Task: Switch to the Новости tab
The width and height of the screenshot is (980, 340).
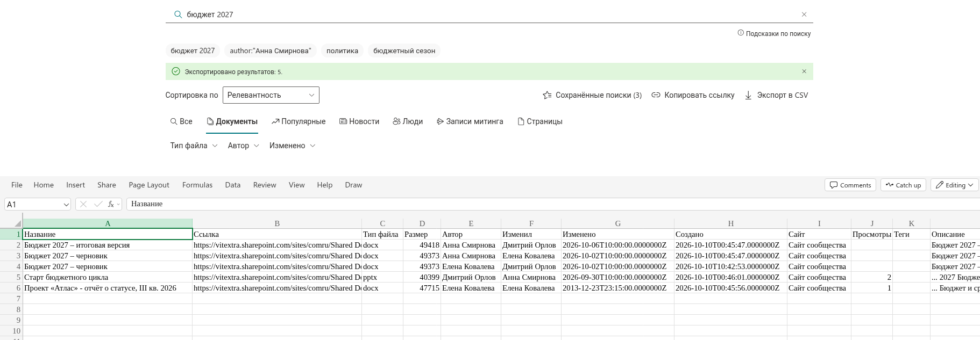Action: click(359, 121)
